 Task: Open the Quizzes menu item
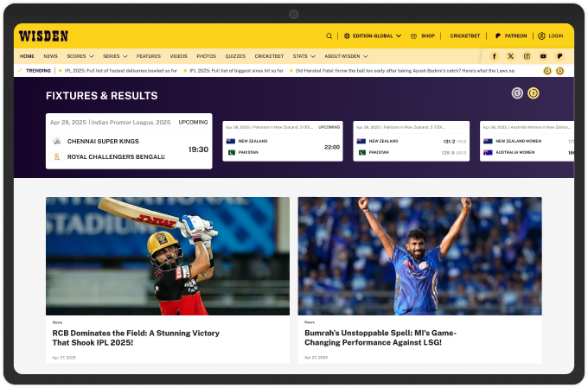click(235, 56)
